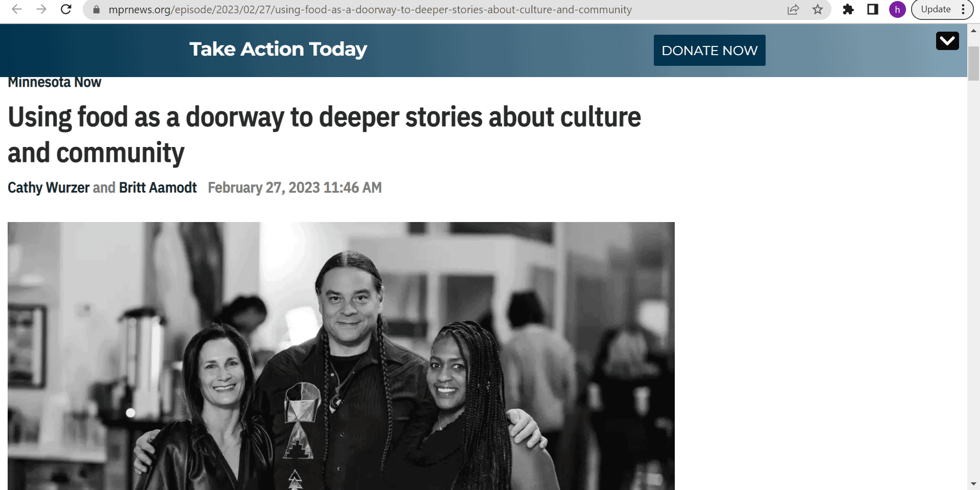This screenshot has width=980, height=490.
Task: Collapse the donation banner with chevron
Action: pos(947,41)
